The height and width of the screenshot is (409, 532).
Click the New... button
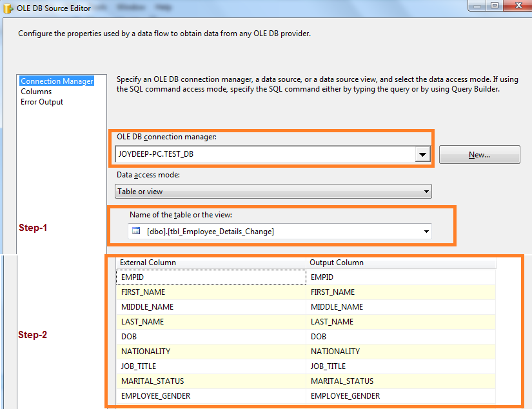479,154
